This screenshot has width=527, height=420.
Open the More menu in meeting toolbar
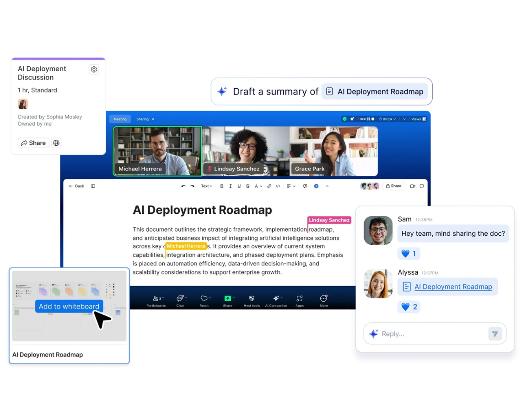click(324, 301)
